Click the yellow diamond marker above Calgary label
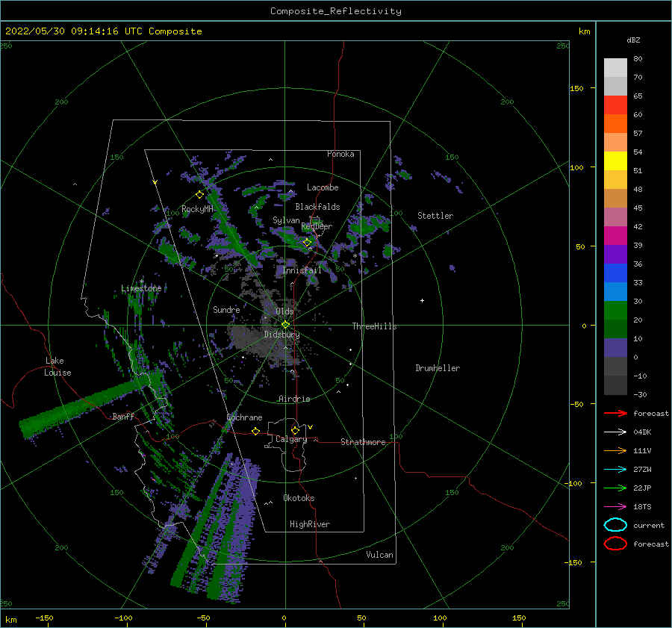 tap(295, 430)
